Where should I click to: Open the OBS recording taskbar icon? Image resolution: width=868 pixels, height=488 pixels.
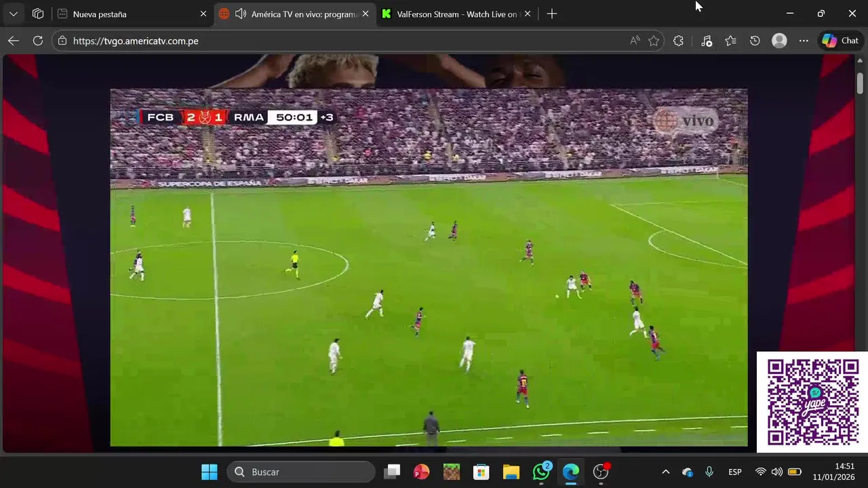click(x=601, y=472)
